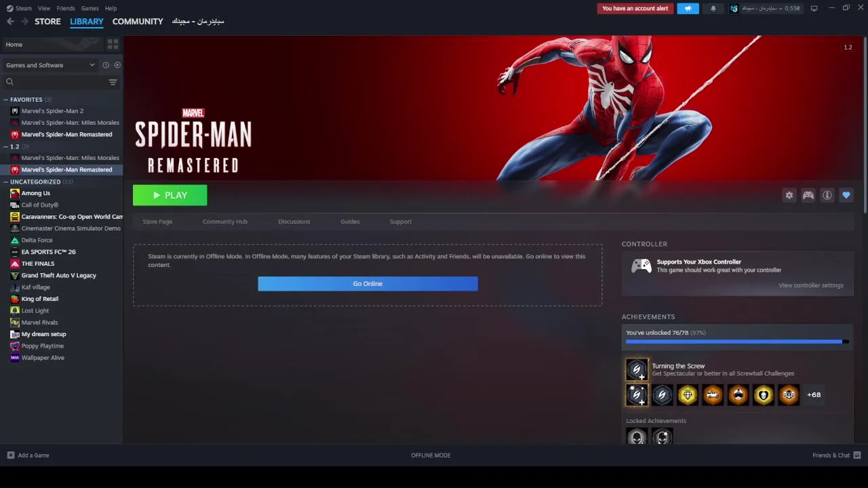The width and height of the screenshot is (868, 488).
Task: Go back with the left arrow
Action: (10, 22)
